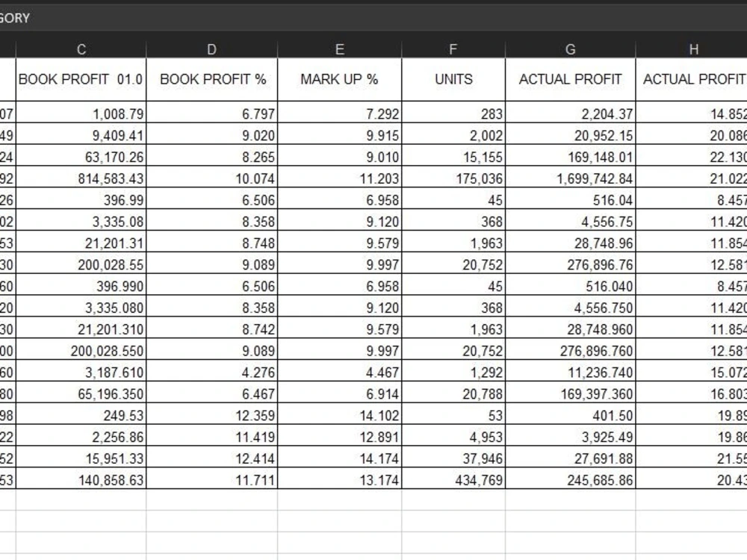Click units cell 1,292
This screenshot has height=560, width=747.
453,370
